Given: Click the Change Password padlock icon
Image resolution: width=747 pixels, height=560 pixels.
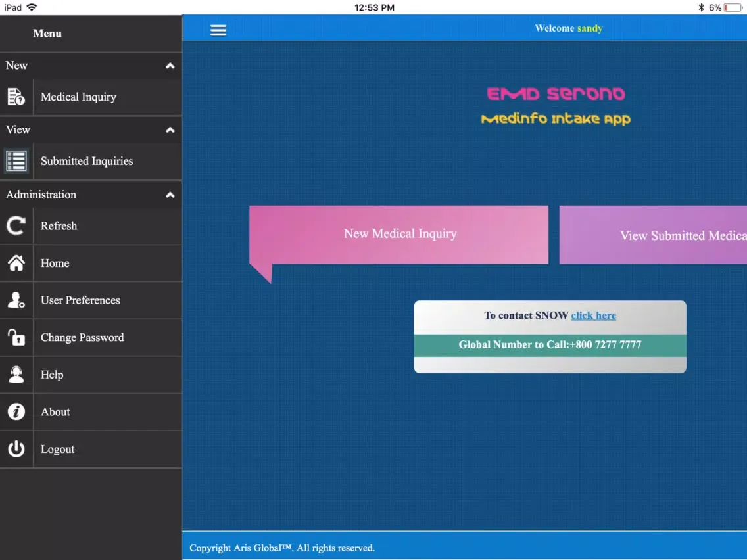Looking at the screenshot, I should click(16, 337).
